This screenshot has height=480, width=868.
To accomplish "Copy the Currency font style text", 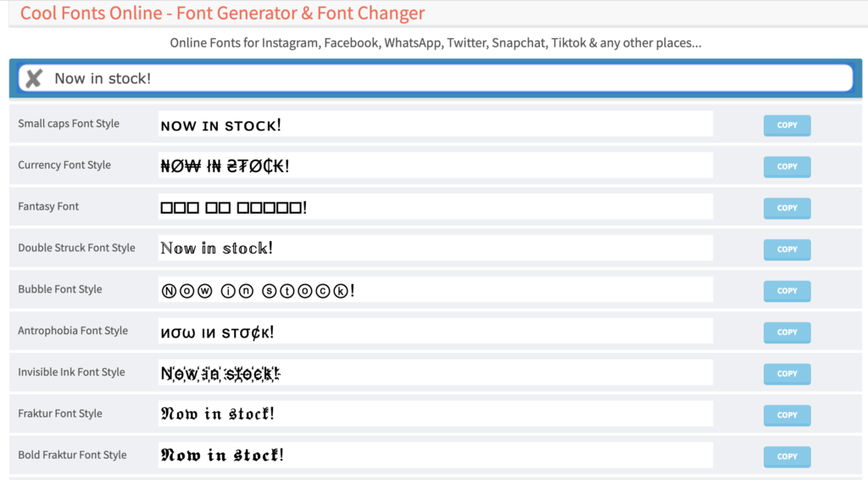I will coord(787,167).
